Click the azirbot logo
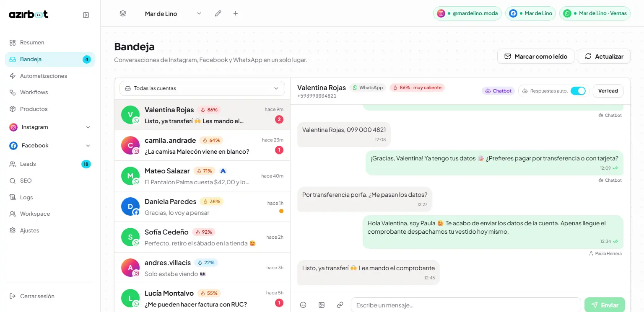Screen dimensions: 644x312 (29, 14)
